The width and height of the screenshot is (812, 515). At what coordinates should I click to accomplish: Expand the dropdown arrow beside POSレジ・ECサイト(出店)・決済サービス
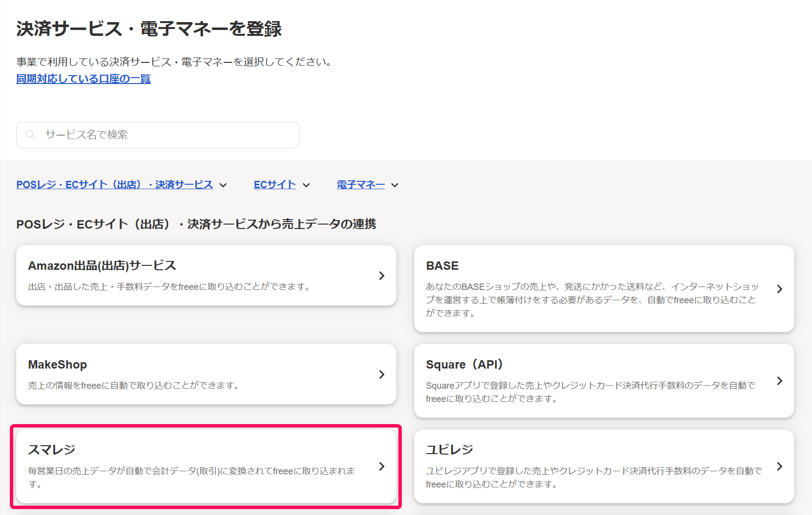tap(223, 185)
